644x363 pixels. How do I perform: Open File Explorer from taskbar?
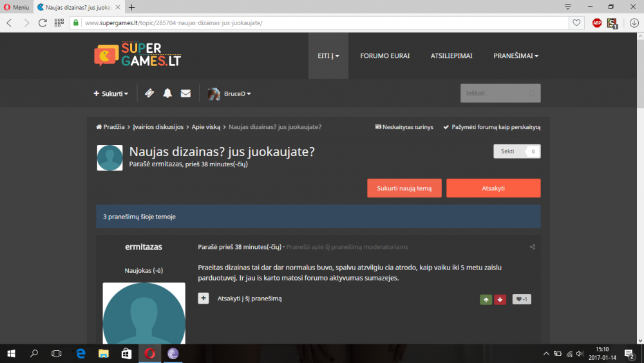point(104,353)
